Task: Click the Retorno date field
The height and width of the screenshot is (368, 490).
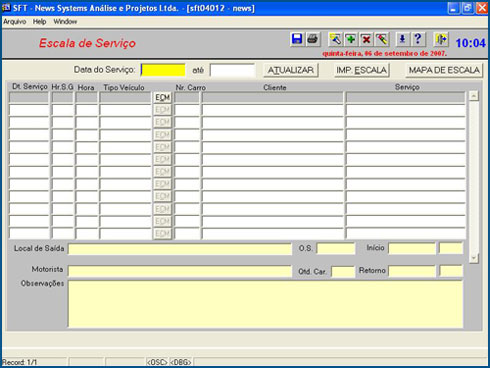Action: tap(412, 271)
